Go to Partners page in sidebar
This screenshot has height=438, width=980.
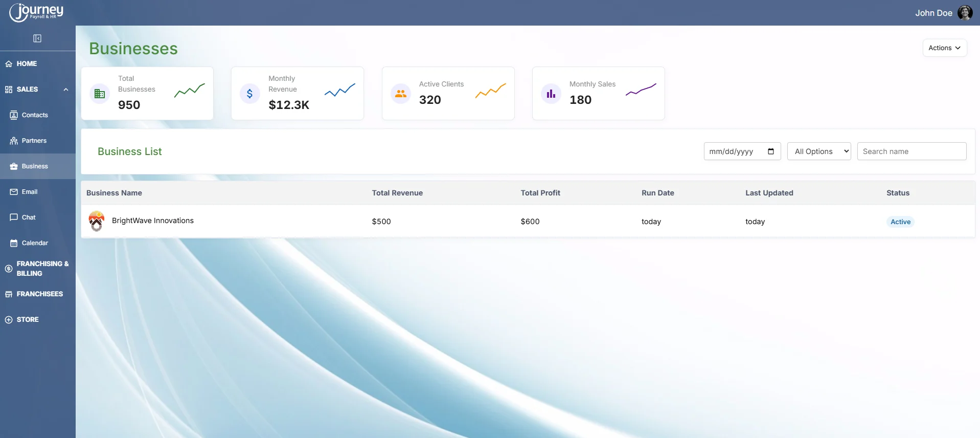click(x=34, y=141)
